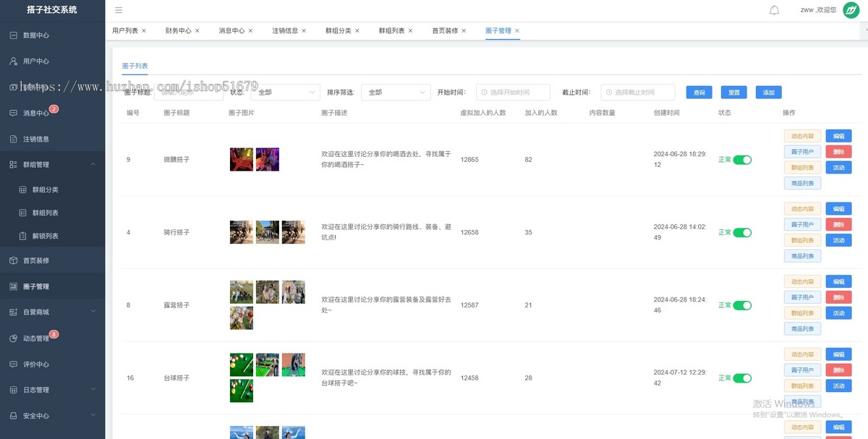This screenshot has width=868, height=439.
Task: Click the 解锁列表 clipboard icon
Action: coord(22,236)
